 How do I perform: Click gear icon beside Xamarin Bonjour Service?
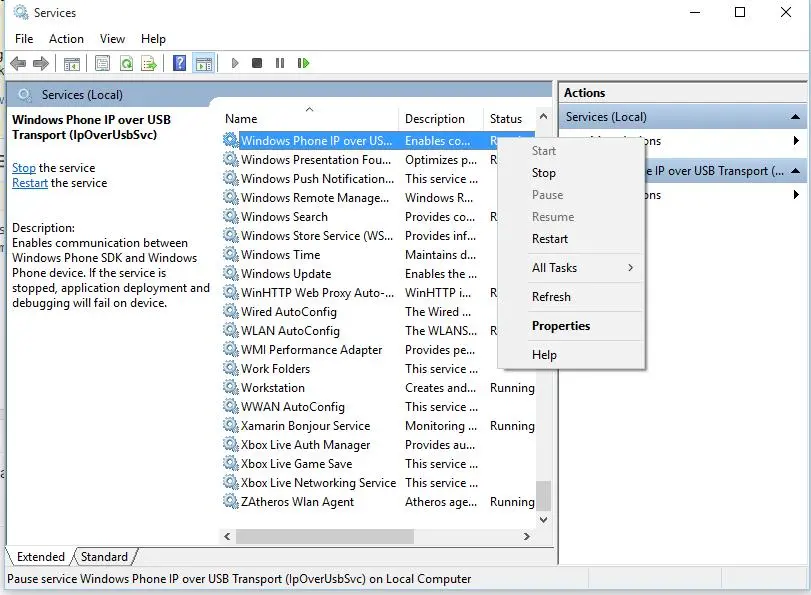tap(231, 425)
